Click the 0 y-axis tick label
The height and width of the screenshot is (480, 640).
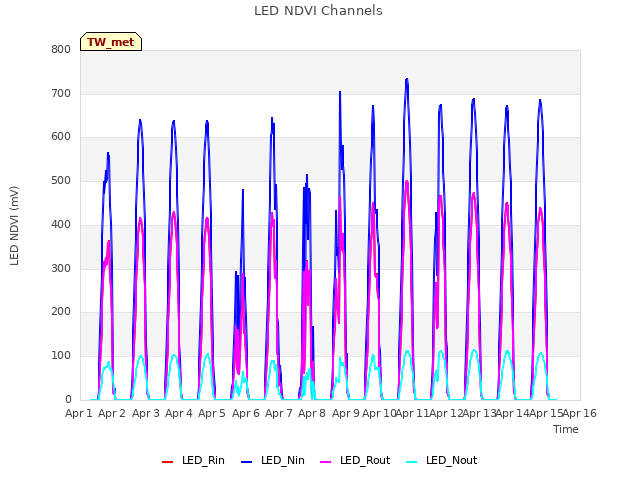pos(68,399)
